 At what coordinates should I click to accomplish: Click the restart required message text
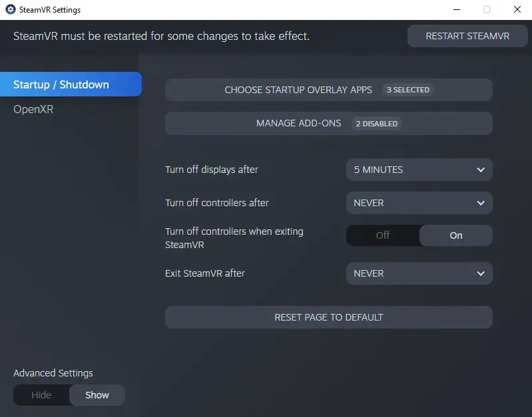[x=161, y=36]
